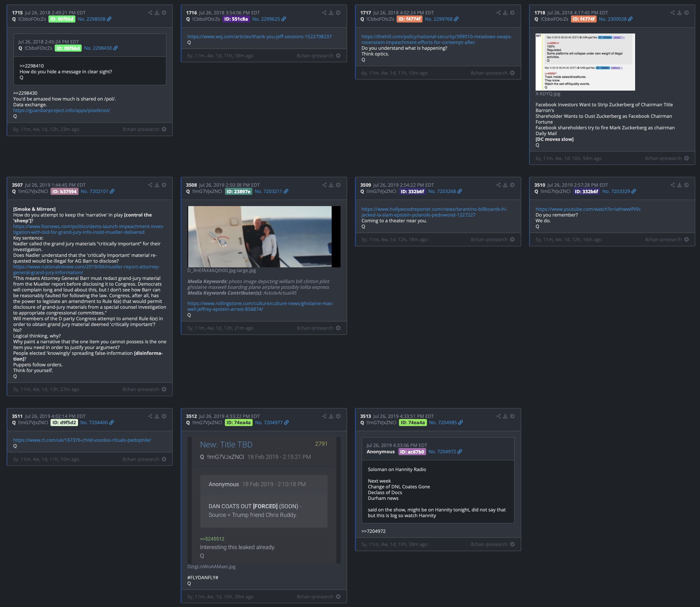
Task: Click the chain link icon beside No. 7204977
Action: [x=286, y=423]
